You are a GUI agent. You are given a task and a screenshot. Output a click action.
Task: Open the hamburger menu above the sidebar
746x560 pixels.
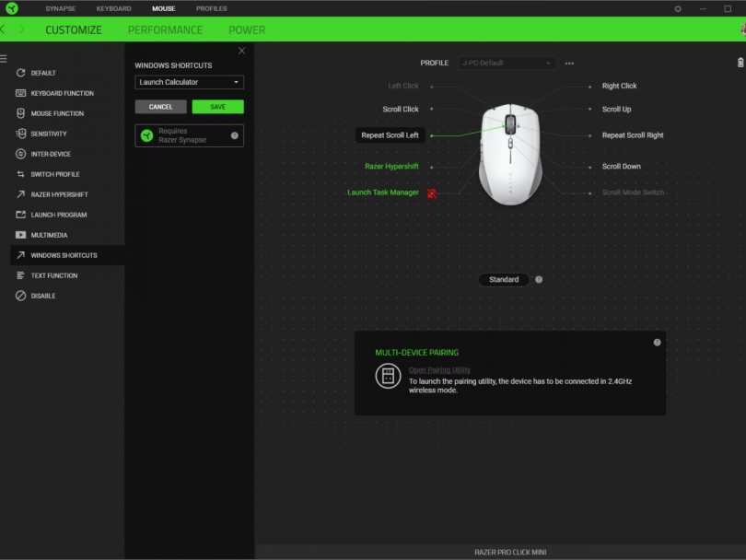tap(7, 57)
